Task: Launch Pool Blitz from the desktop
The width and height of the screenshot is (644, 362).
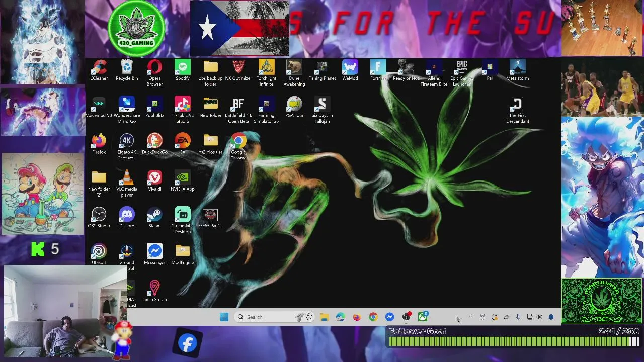Action: click(x=154, y=107)
